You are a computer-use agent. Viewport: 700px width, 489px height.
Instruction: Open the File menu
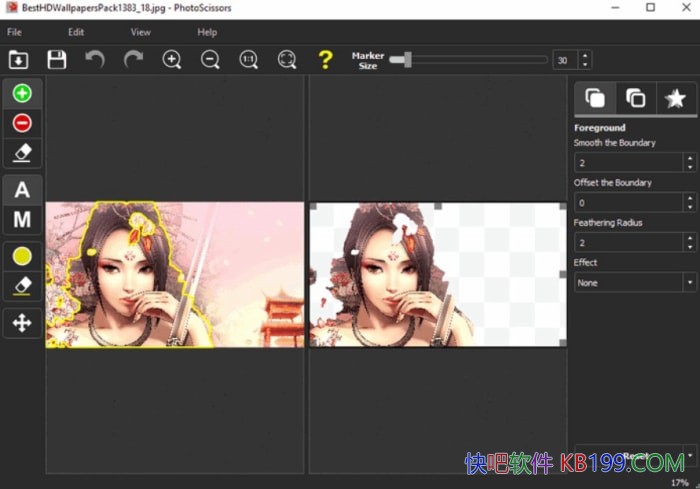point(15,32)
